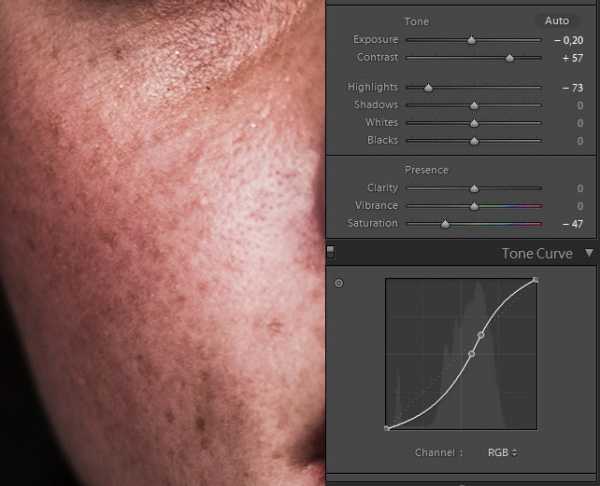Image resolution: width=600 pixels, height=486 pixels.
Task: Click the Blacks value 0
Action: click(x=580, y=141)
